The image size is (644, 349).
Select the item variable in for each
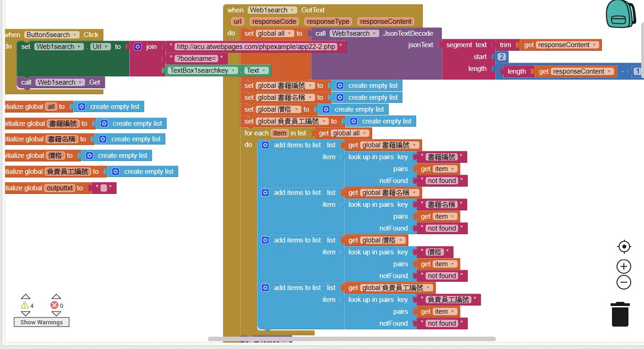click(280, 133)
